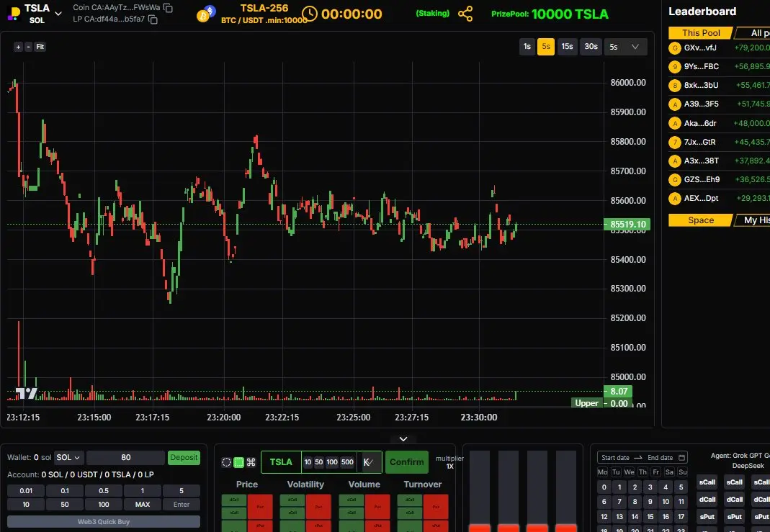This screenshot has height=532, width=770.
Task: Click A3x...38T avatar badge
Action: [675, 161]
